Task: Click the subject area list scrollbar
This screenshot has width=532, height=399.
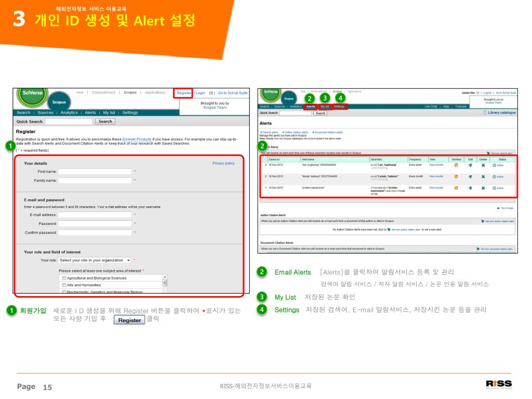Action: 165,284
